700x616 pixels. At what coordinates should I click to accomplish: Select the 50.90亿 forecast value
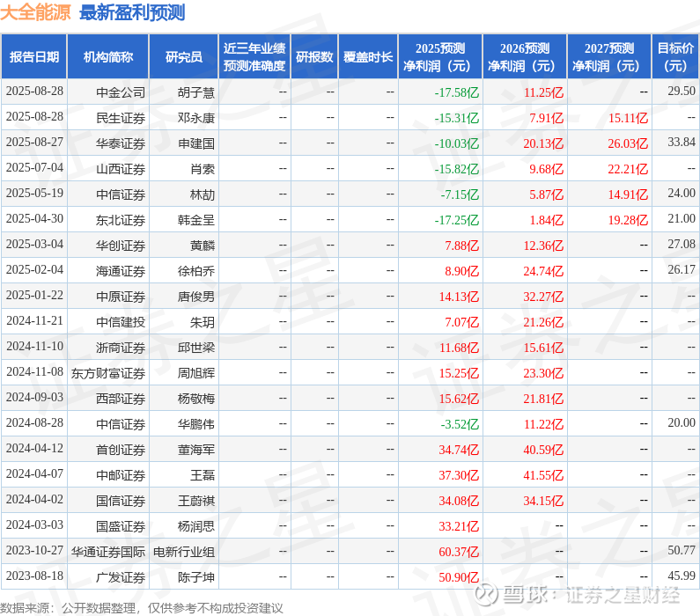[x=459, y=577]
